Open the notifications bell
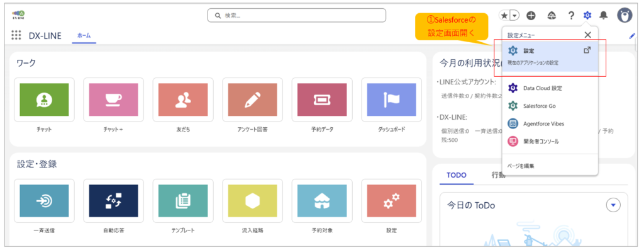Screen dimensions: 644x250 point(603,16)
